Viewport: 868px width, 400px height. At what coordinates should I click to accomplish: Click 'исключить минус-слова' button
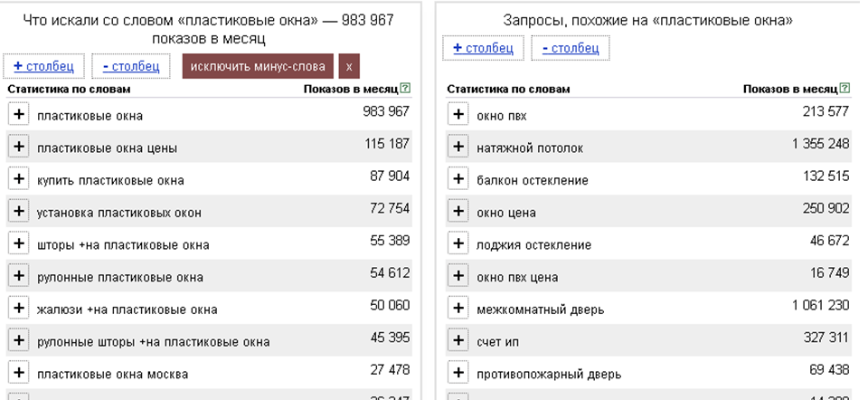pyautogui.click(x=258, y=66)
